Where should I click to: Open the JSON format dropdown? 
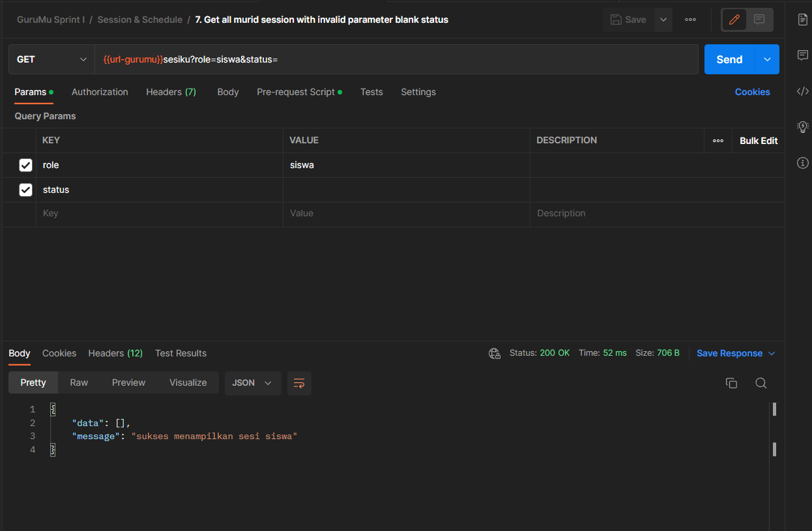(253, 383)
